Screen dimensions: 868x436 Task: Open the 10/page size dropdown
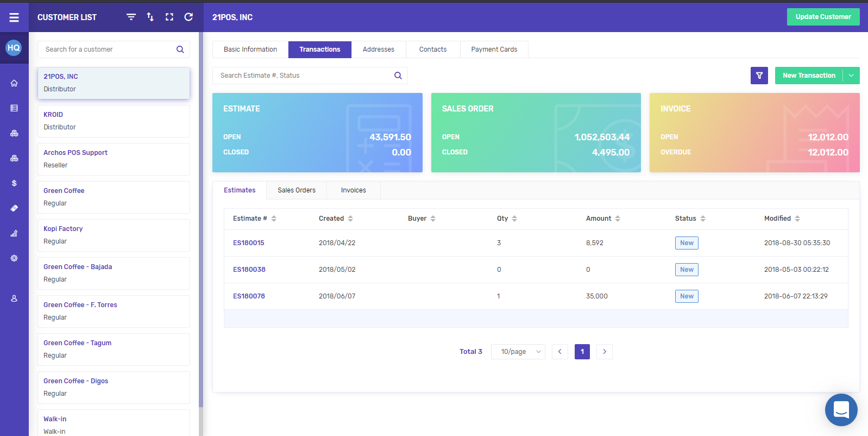point(518,352)
